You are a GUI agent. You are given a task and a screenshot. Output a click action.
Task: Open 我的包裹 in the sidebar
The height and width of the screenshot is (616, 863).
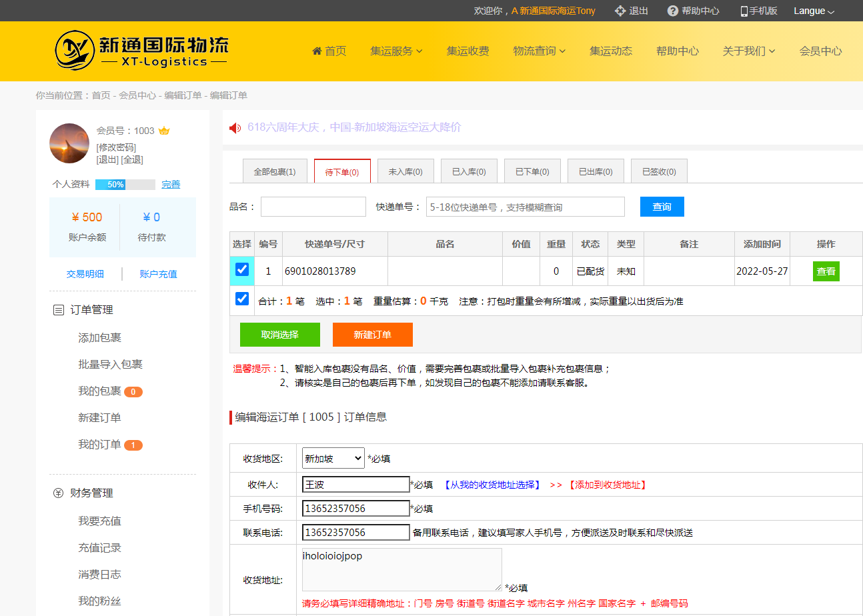(100, 391)
